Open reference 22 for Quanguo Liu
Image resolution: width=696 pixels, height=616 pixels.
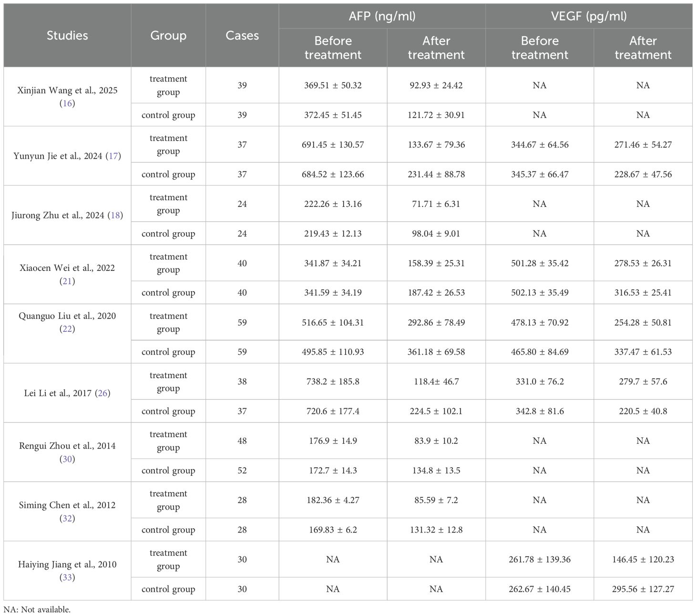pyautogui.click(x=67, y=329)
